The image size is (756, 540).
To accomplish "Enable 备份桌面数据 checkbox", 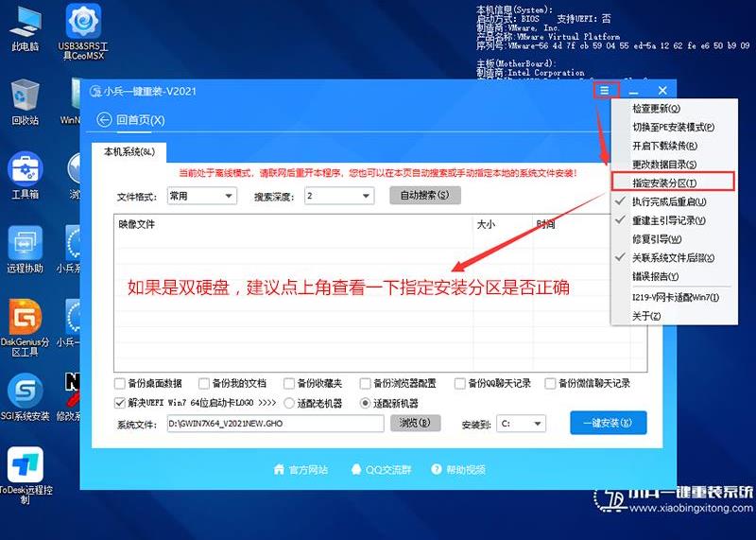I will click(x=120, y=384).
